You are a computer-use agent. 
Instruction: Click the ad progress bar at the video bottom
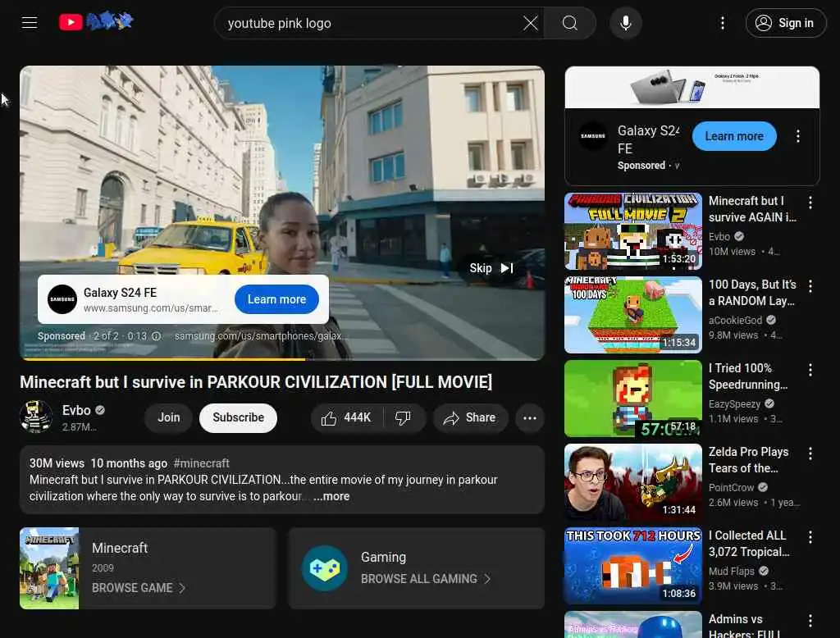click(x=282, y=359)
